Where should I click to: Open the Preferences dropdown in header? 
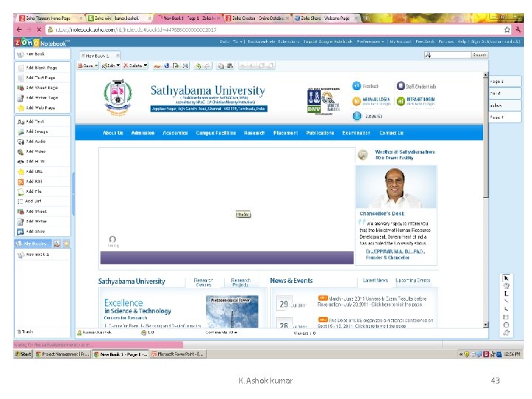point(370,41)
